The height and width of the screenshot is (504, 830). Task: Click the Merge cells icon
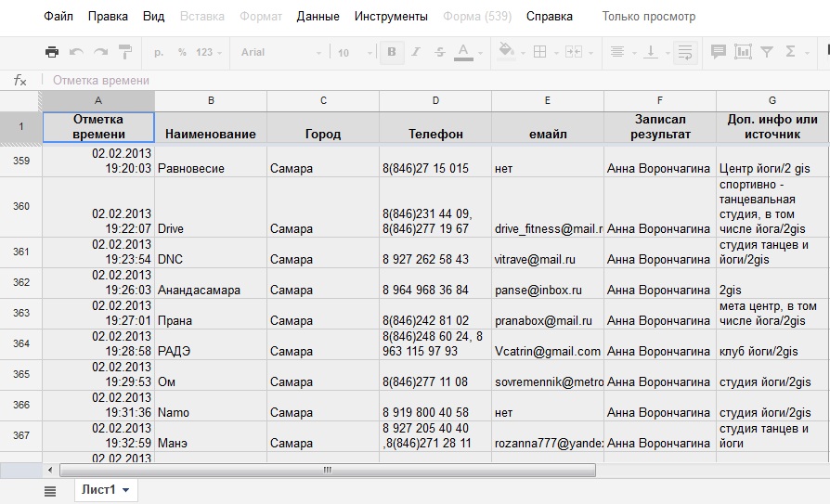[x=574, y=51]
